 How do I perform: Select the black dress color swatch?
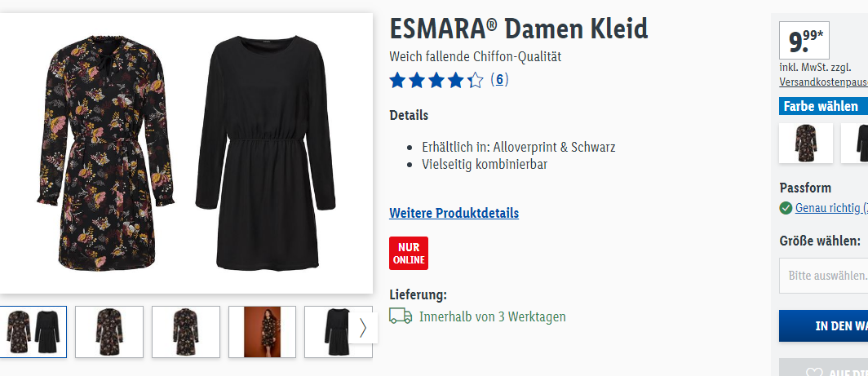coord(855,143)
